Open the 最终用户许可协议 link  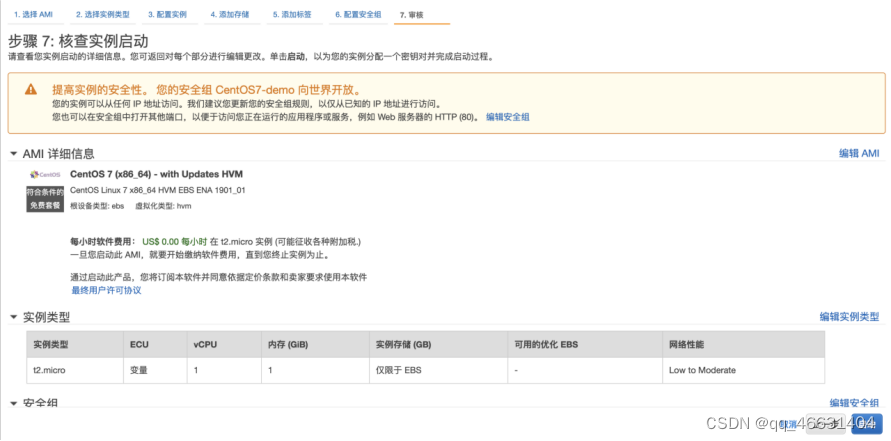106,290
